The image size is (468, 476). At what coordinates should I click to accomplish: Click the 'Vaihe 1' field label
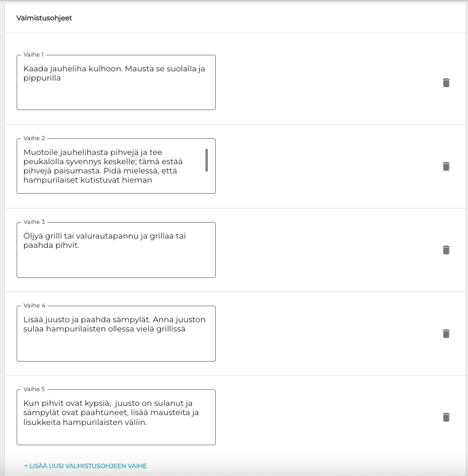point(34,55)
